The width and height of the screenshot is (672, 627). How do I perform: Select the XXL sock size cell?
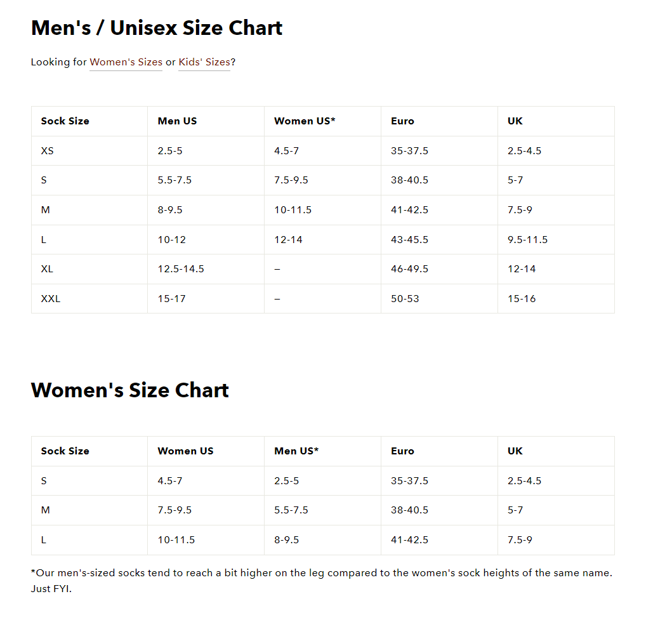pos(51,298)
